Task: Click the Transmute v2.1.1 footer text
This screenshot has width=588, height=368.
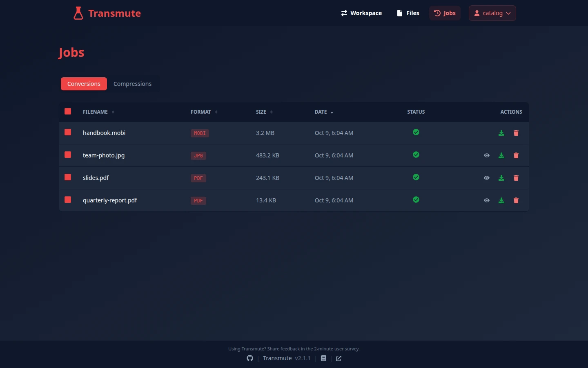Action: (287, 358)
